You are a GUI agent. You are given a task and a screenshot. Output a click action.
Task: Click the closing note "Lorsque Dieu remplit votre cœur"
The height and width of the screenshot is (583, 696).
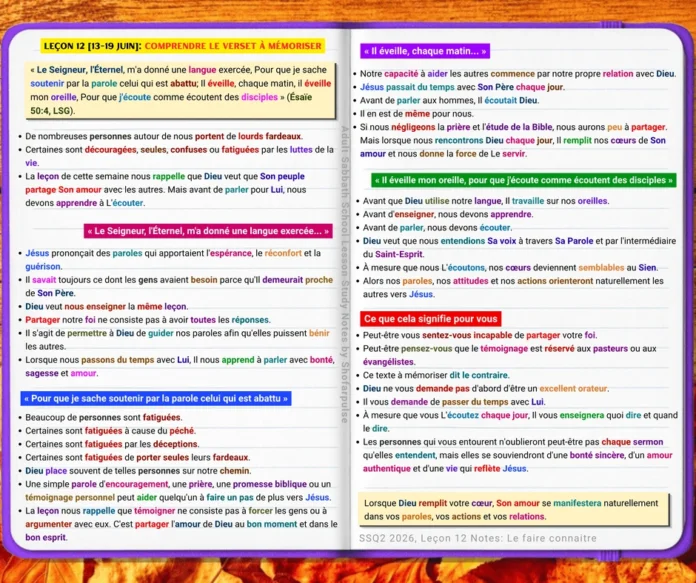(x=514, y=510)
